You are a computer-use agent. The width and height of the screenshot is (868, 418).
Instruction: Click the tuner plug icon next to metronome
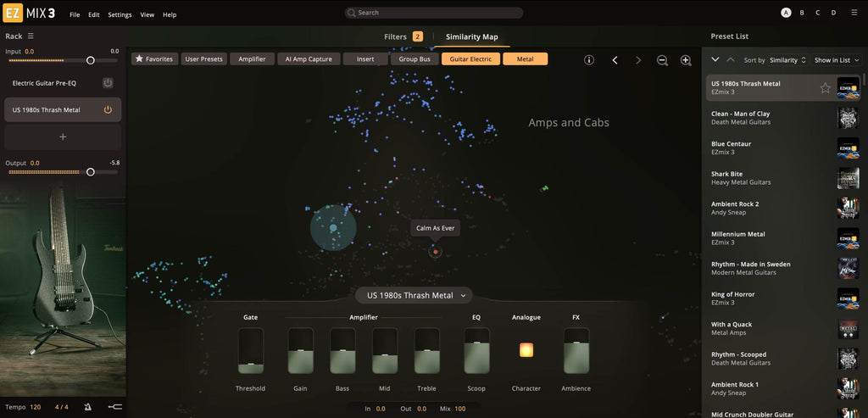click(x=115, y=407)
